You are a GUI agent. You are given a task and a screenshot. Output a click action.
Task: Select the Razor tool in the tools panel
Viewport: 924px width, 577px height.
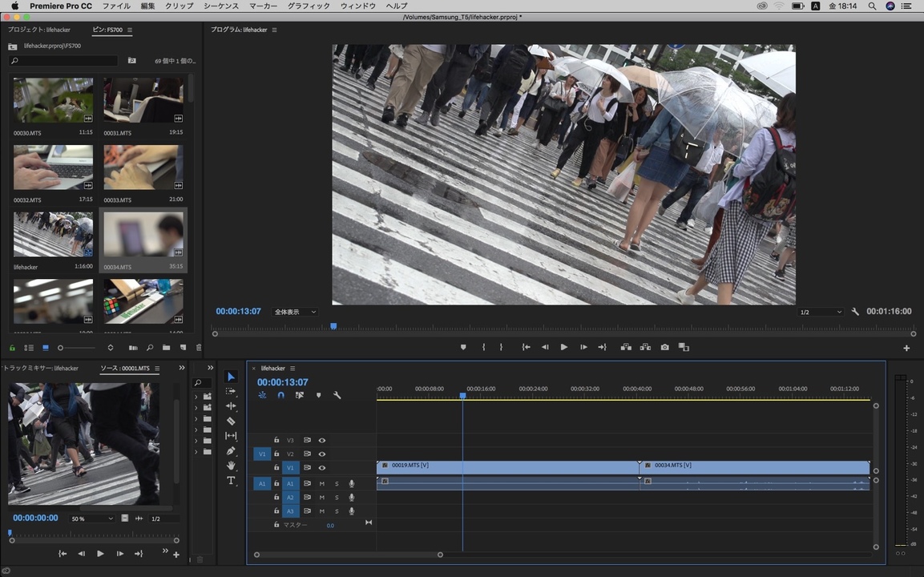click(231, 421)
